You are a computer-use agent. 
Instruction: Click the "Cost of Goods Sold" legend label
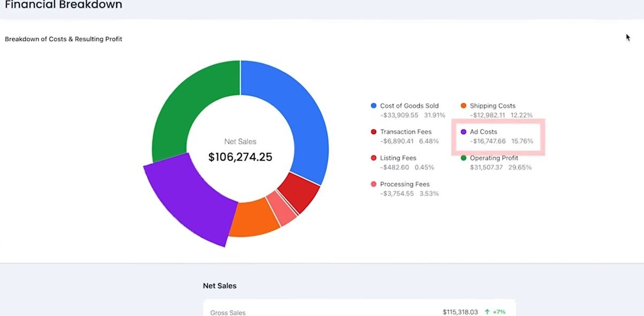click(x=410, y=106)
